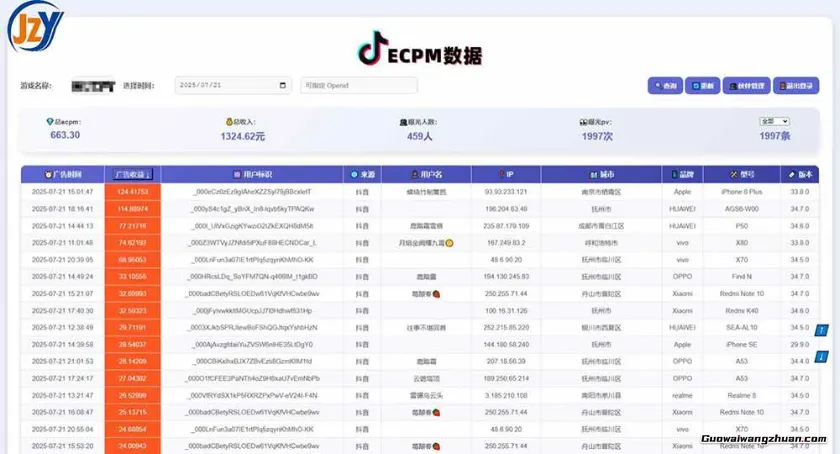Click the phone icon in 品牌 header
840x454 pixels.
[x=674, y=175]
